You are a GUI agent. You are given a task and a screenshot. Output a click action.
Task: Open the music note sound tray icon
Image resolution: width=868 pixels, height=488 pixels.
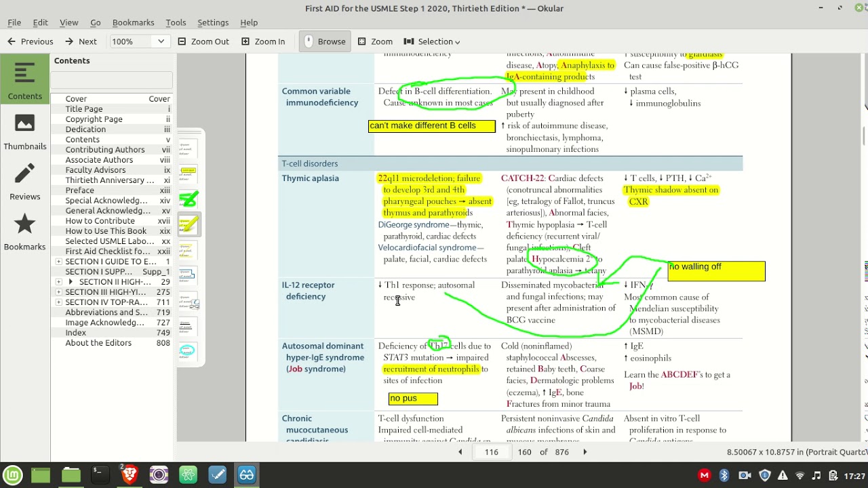click(816, 476)
